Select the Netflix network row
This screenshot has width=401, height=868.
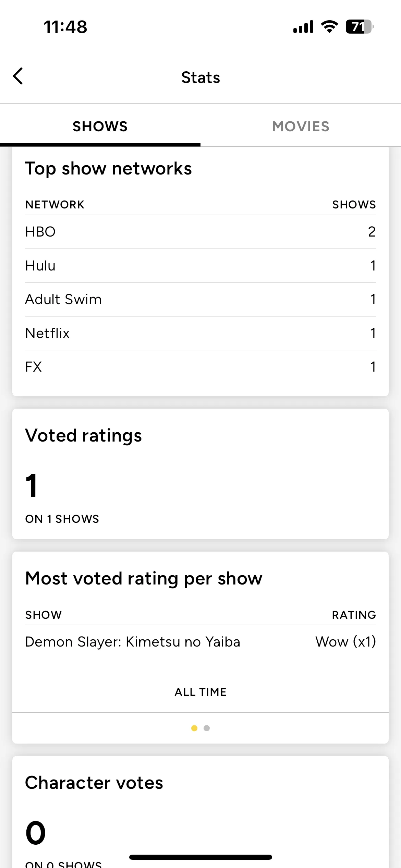point(200,333)
